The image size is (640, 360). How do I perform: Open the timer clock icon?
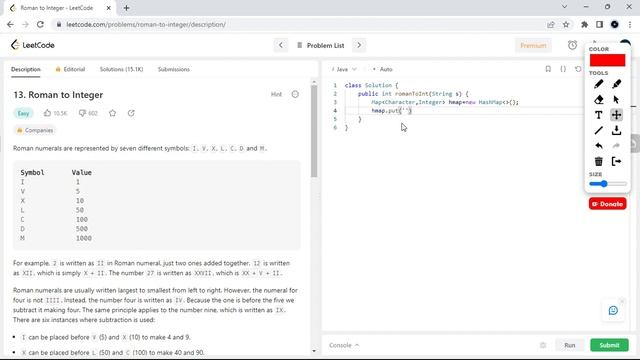(572, 45)
